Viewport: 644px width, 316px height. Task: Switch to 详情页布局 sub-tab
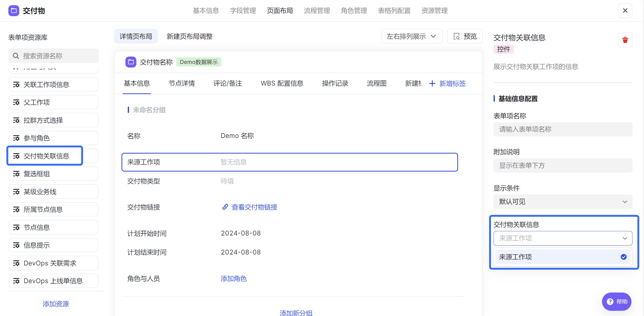point(136,36)
